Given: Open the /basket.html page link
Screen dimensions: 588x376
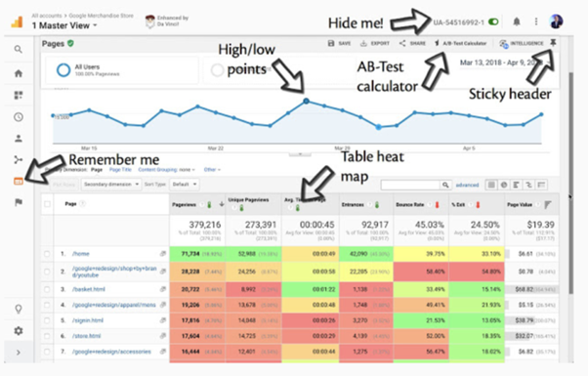Looking at the screenshot, I should click(89, 289).
